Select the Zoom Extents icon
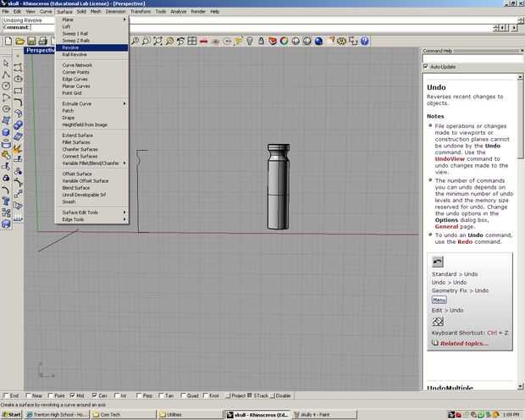The width and height of the screenshot is (525, 420). coord(157,41)
